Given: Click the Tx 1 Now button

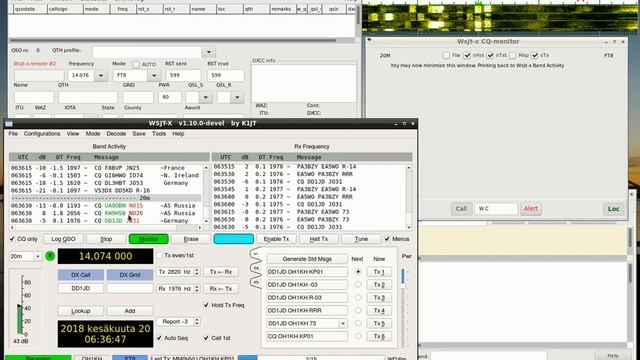Looking at the screenshot, I should click(379, 272).
